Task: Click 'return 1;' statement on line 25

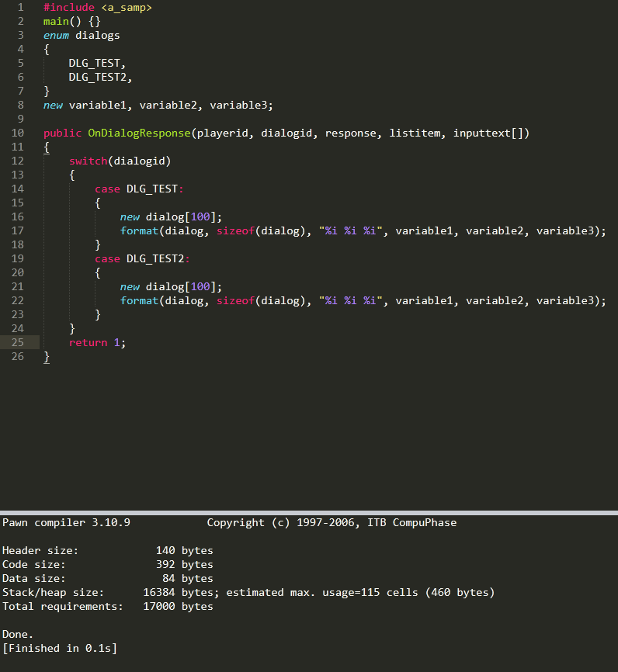Action: 97,343
